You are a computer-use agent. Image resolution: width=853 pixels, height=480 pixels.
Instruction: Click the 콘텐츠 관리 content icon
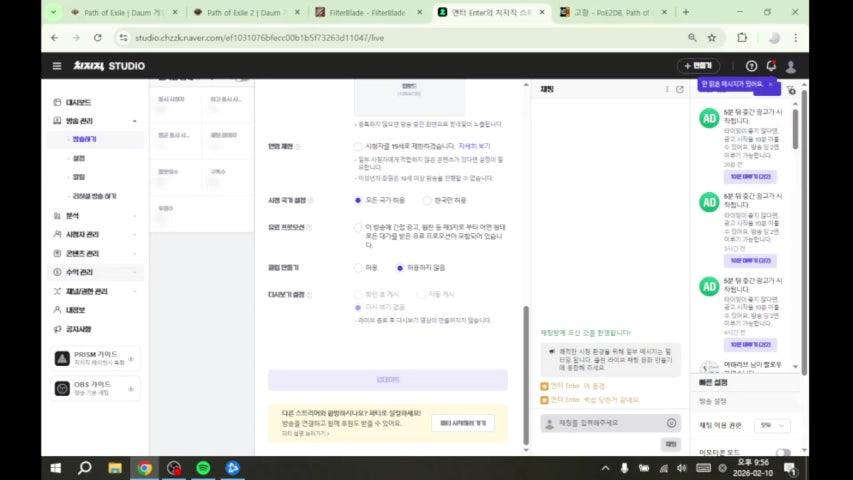57,253
